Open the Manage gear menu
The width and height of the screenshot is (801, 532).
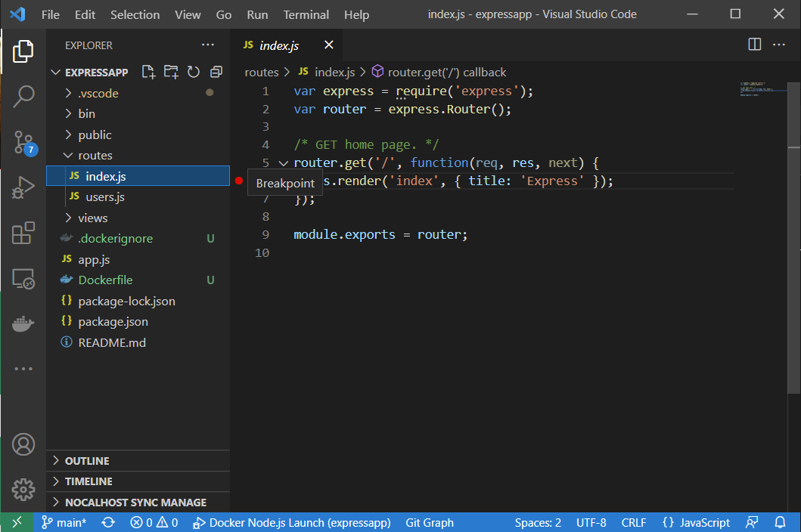click(23, 490)
